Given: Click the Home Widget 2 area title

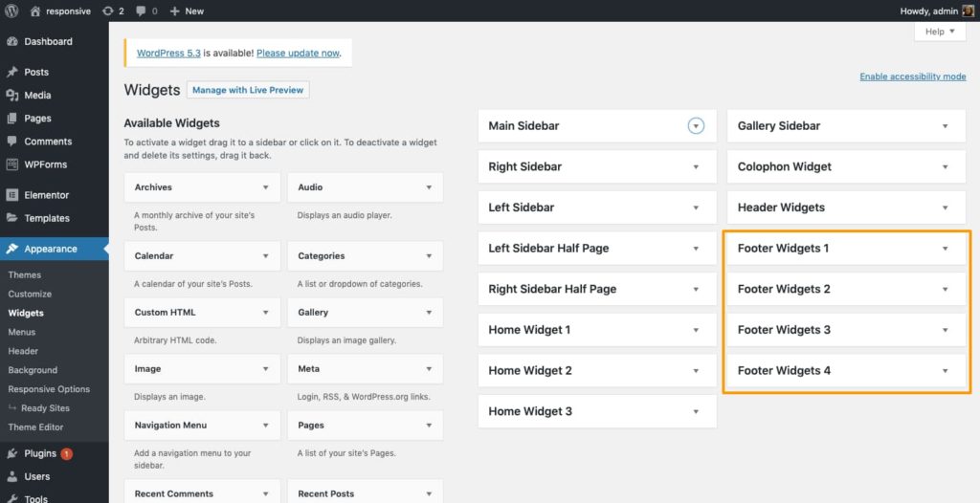Looking at the screenshot, I should 530,370.
